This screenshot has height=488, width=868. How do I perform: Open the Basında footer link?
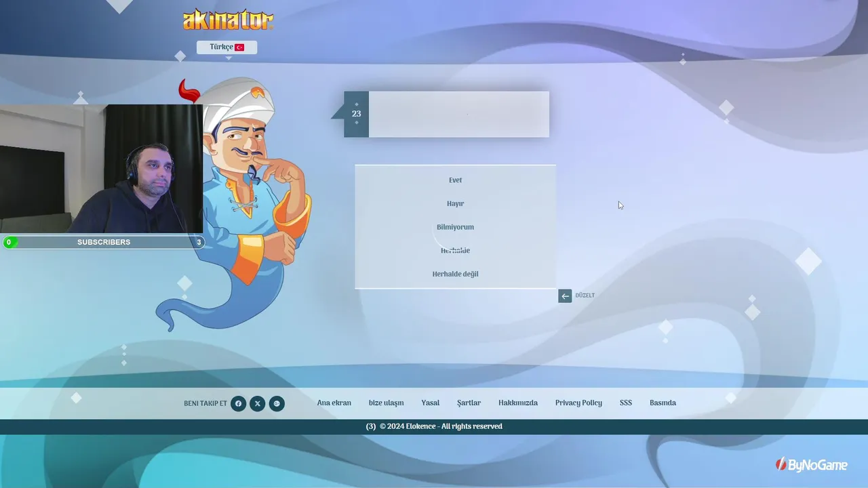click(x=663, y=403)
